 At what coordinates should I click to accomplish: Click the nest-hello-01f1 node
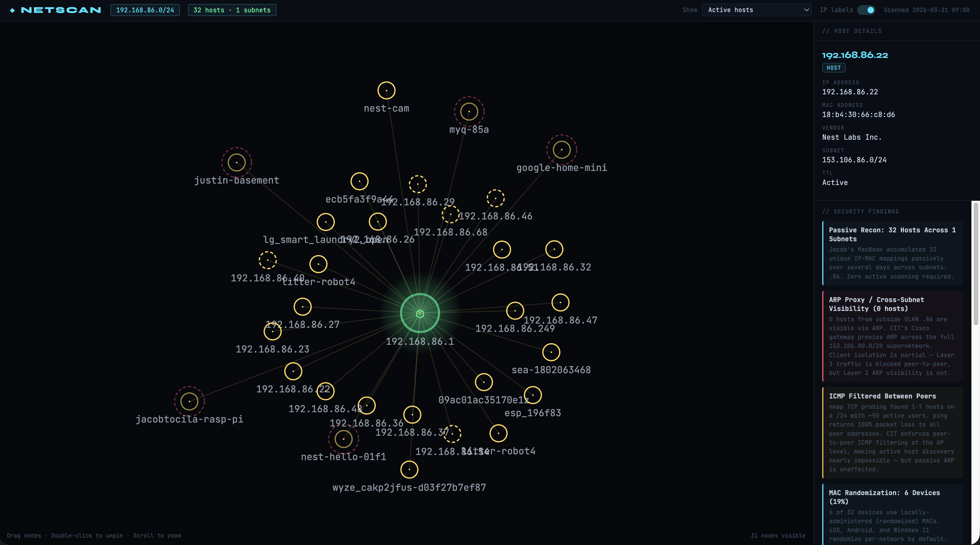point(343,439)
